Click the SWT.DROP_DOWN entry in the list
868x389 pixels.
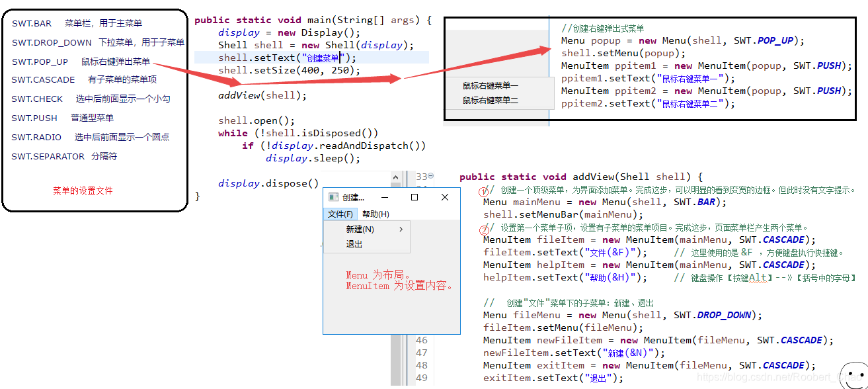click(x=98, y=43)
